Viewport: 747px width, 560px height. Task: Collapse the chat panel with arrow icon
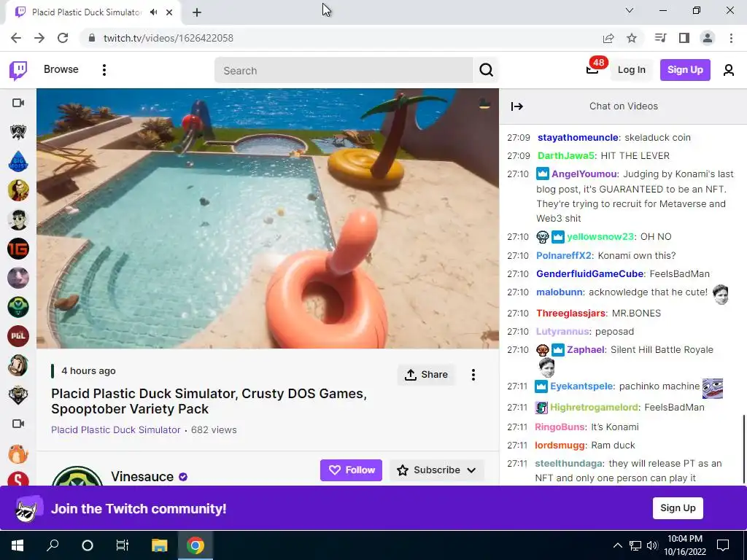click(517, 106)
